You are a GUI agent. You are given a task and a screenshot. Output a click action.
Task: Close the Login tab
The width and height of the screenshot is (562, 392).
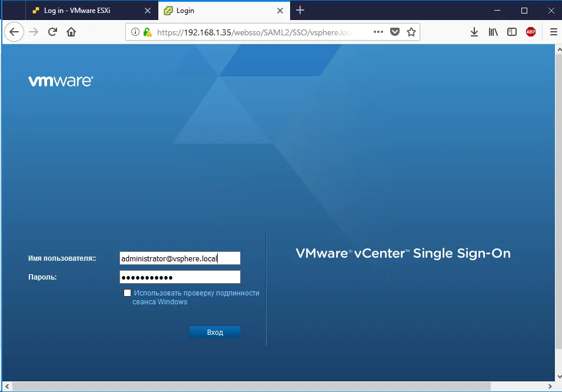pyautogui.click(x=280, y=11)
